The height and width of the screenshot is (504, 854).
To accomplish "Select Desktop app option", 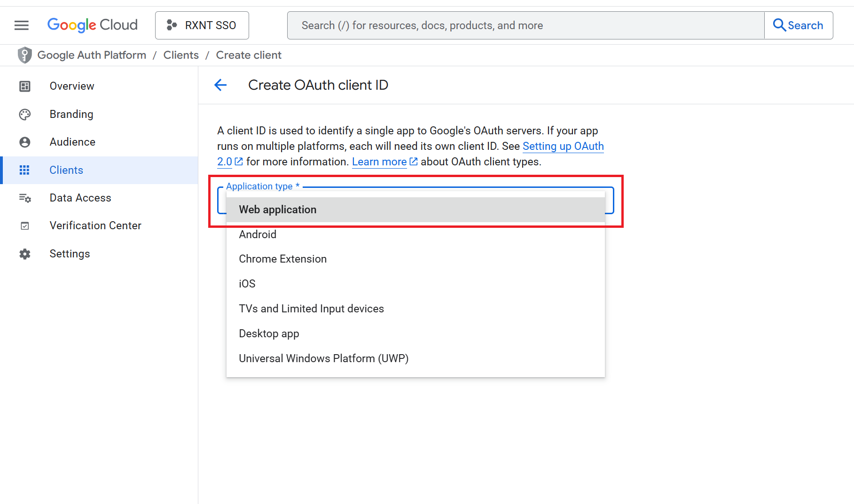I will pyautogui.click(x=269, y=333).
